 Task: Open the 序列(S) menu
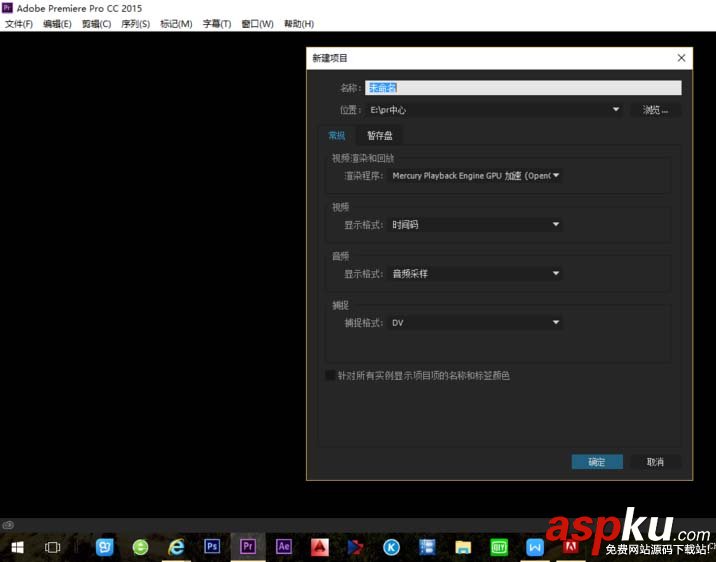(x=136, y=24)
